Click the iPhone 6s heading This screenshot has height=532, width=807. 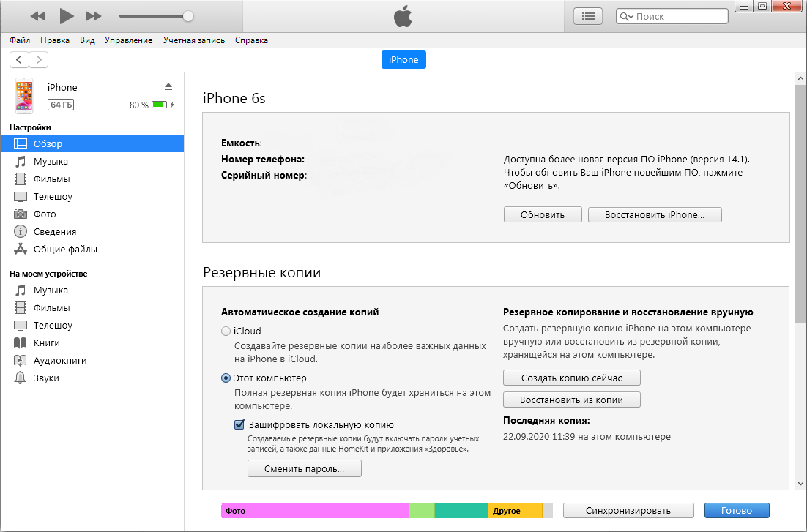(234, 98)
